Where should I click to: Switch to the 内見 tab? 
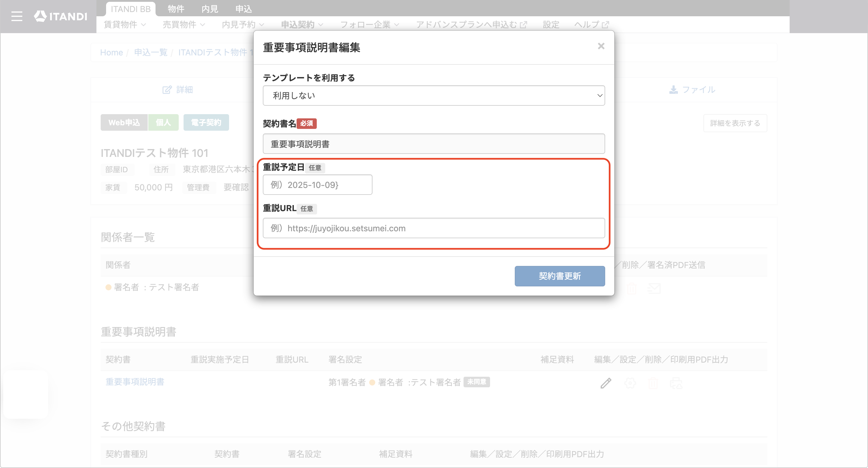[209, 9]
